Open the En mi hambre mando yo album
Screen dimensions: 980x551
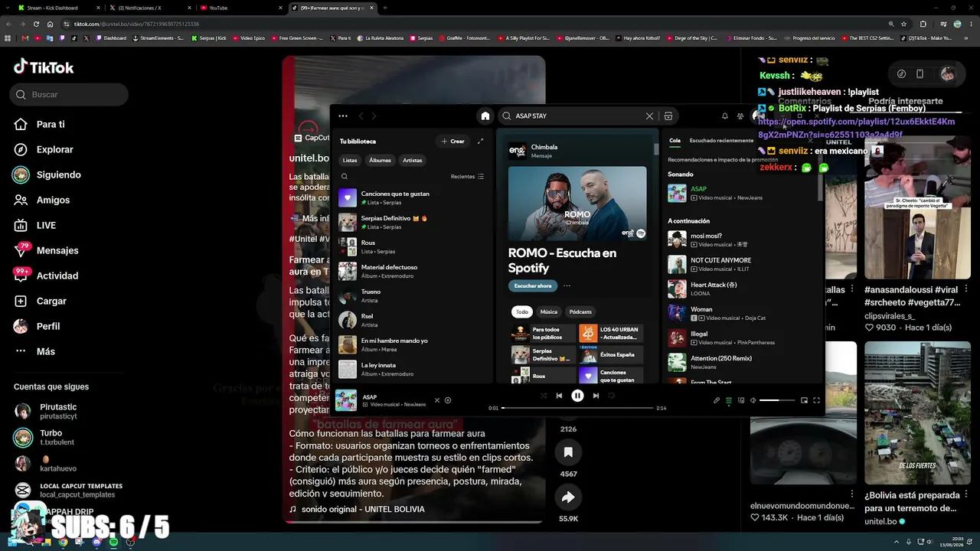click(412, 345)
